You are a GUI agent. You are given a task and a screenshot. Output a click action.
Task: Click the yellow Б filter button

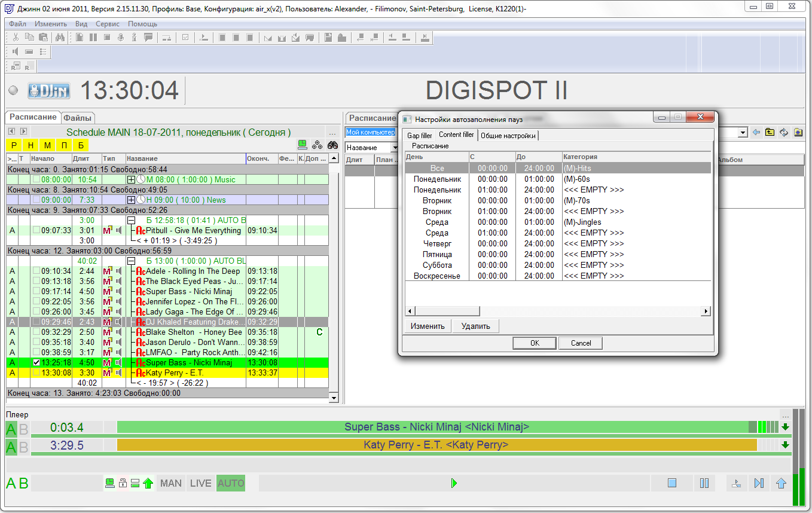(81, 145)
